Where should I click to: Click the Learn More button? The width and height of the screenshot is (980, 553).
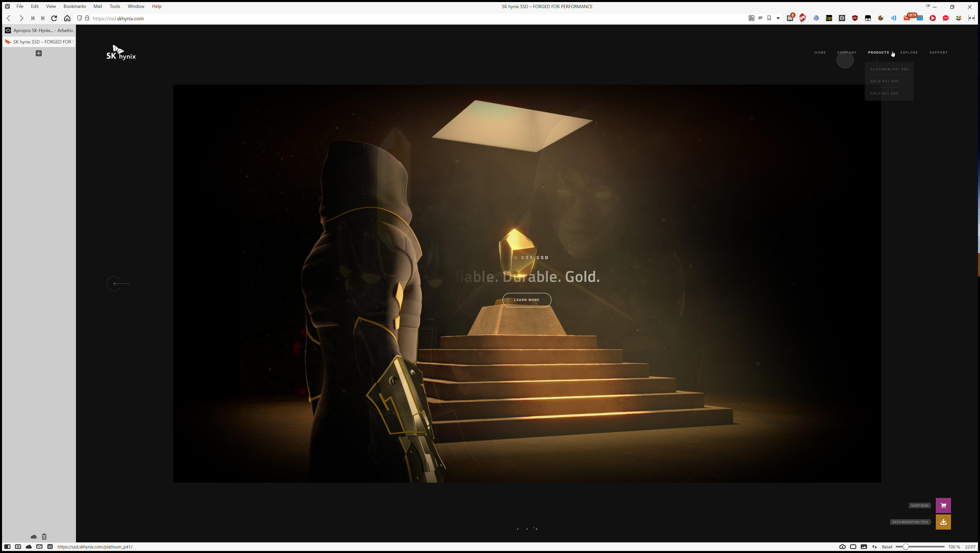click(x=527, y=300)
